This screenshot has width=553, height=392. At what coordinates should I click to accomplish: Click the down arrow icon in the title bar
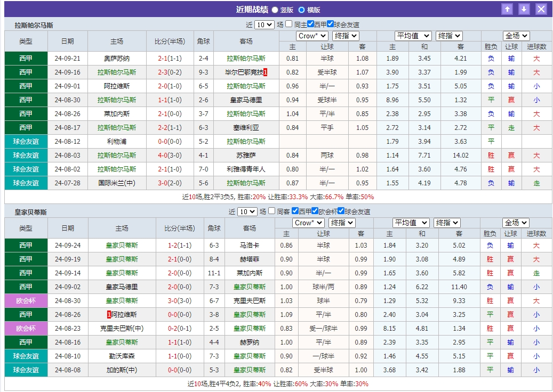click(x=524, y=9)
